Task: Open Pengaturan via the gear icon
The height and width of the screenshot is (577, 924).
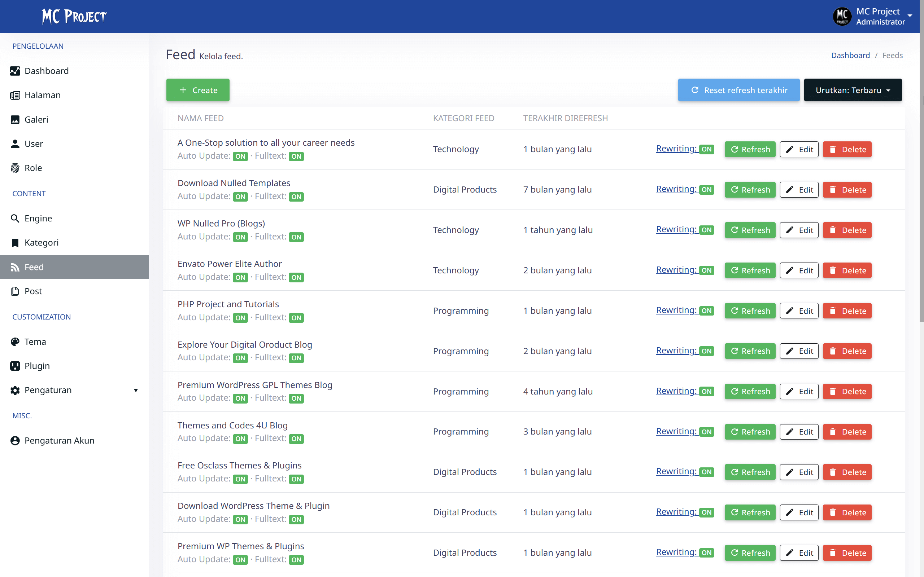Action: tap(15, 390)
